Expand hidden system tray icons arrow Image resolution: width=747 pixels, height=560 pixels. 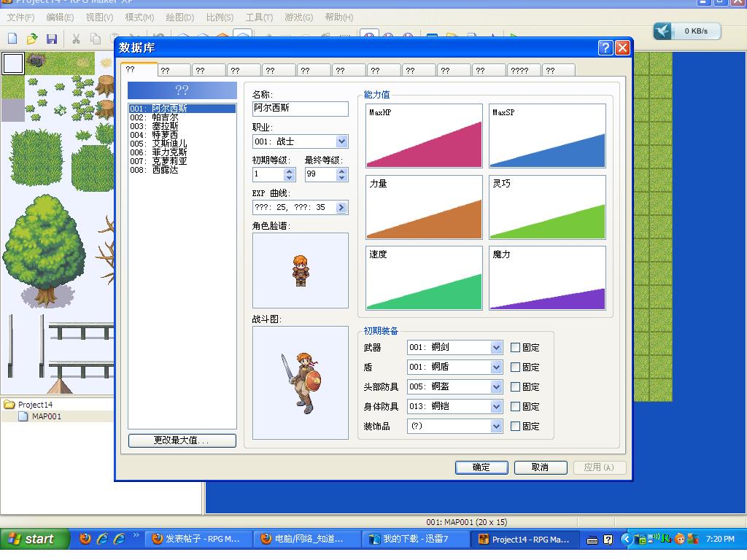tap(627, 539)
